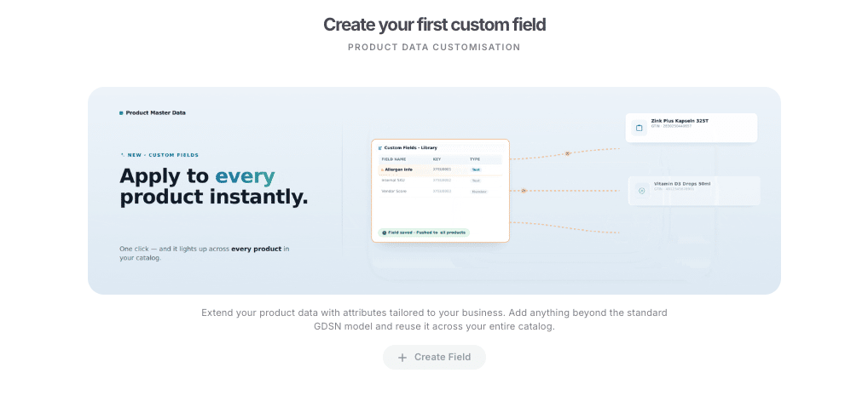Click the Number type tag for Vendor Score
The image size is (868, 396).
tap(479, 192)
